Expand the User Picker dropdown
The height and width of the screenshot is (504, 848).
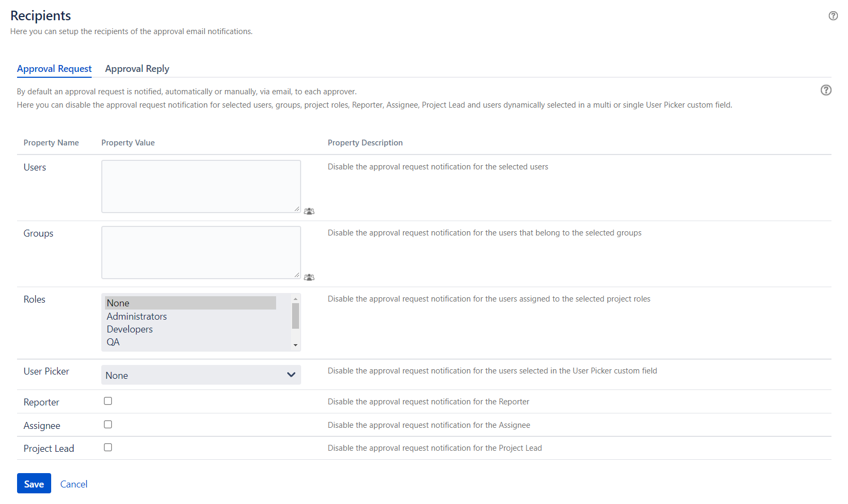(x=201, y=375)
